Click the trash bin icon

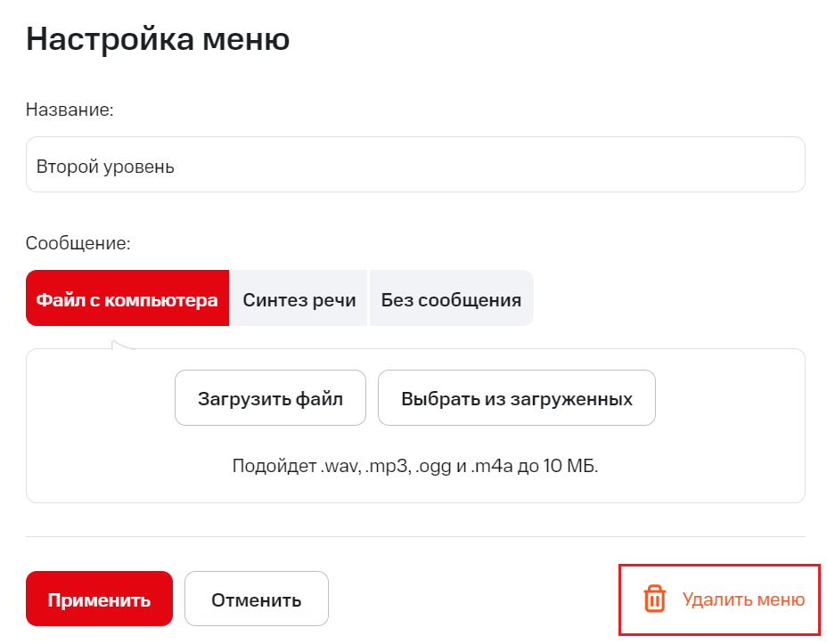tap(654, 599)
